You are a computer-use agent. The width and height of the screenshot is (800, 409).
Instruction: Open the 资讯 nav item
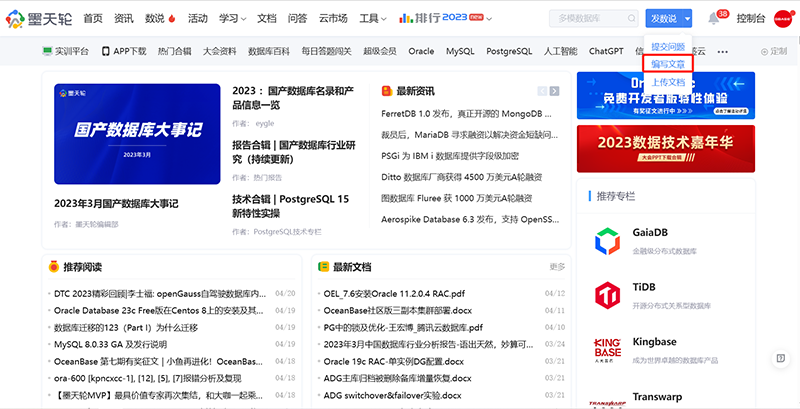(124, 19)
